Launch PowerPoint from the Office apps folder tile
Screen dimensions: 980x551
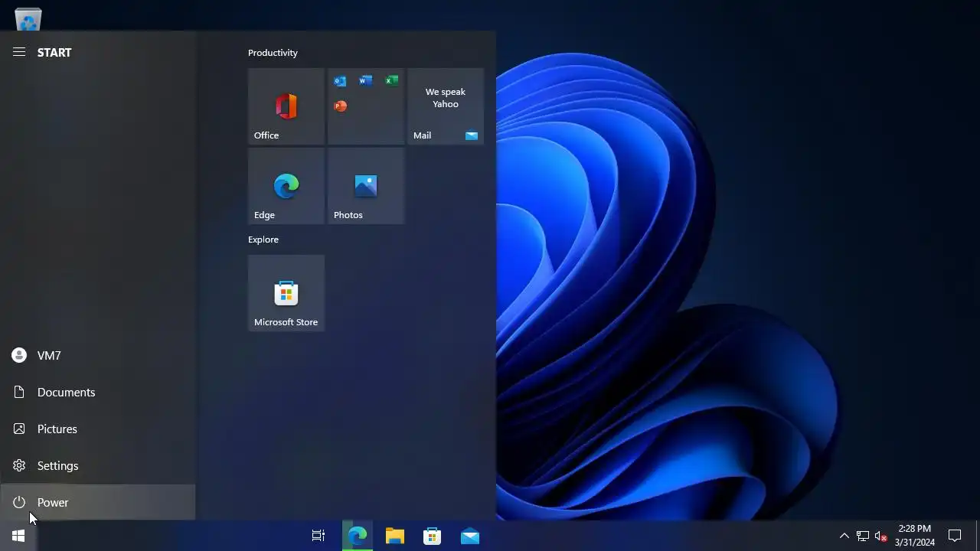click(x=340, y=106)
